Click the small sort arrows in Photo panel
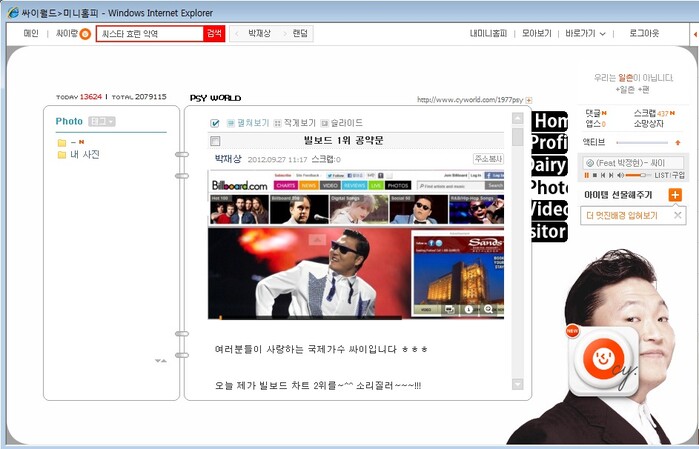 point(160,360)
